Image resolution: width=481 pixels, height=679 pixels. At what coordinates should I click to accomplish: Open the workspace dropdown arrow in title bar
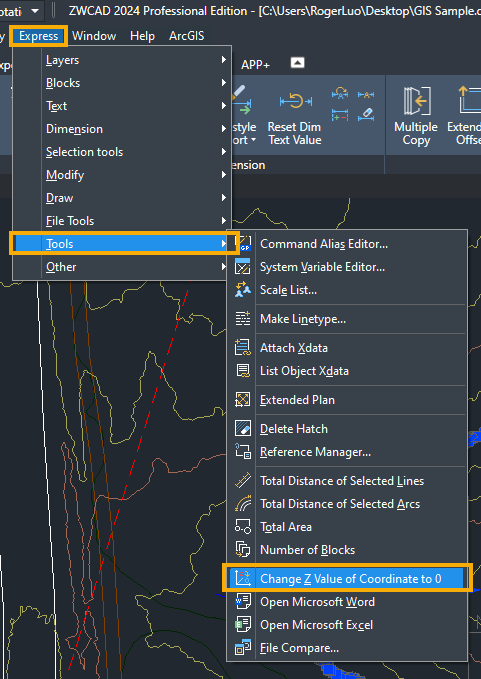point(35,10)
